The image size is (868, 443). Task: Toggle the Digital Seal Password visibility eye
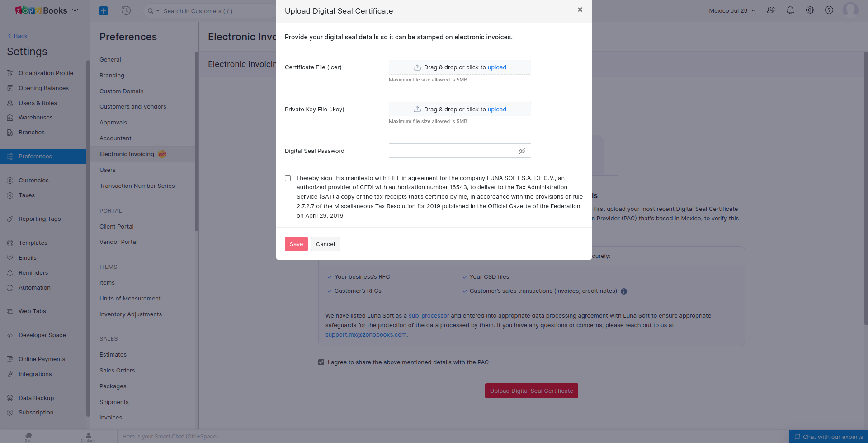tap(522, 151)
